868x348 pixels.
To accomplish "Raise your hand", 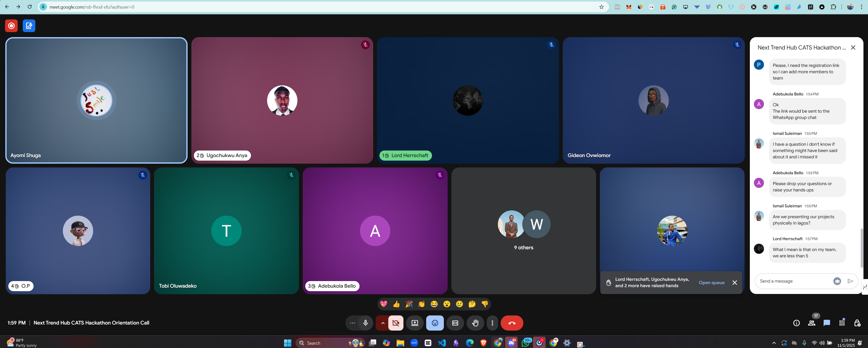I will 475,323.
